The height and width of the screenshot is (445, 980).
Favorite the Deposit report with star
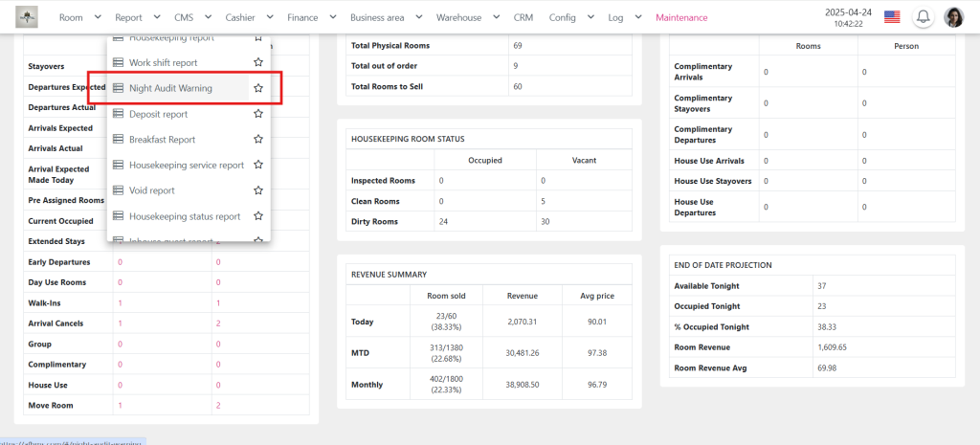(258, 114)
